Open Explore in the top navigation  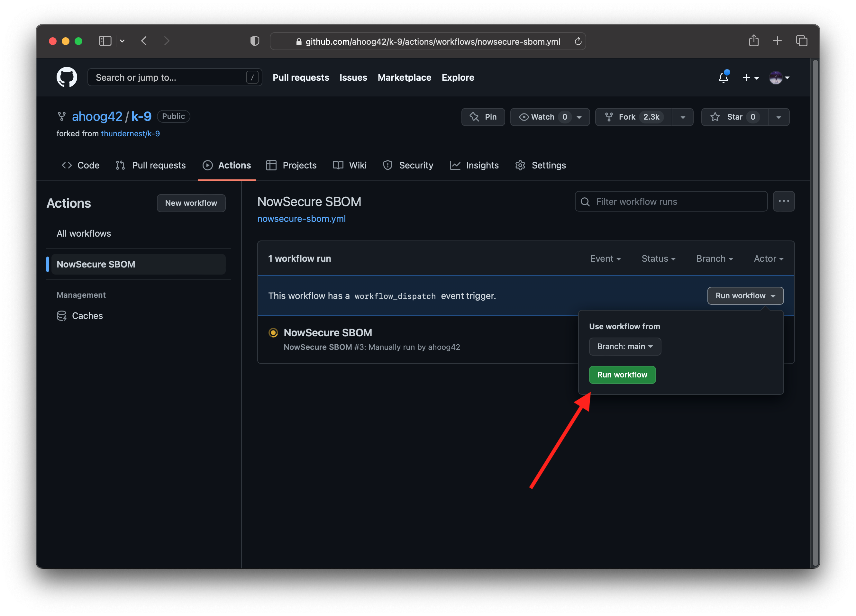[458, 77]
